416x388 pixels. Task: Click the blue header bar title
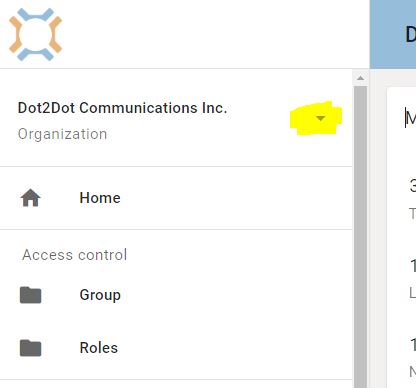point(411,34)
